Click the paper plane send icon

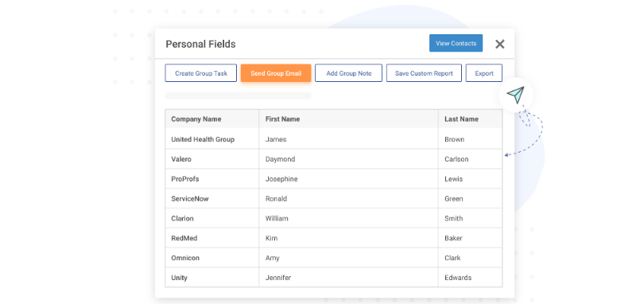(515, 95)
